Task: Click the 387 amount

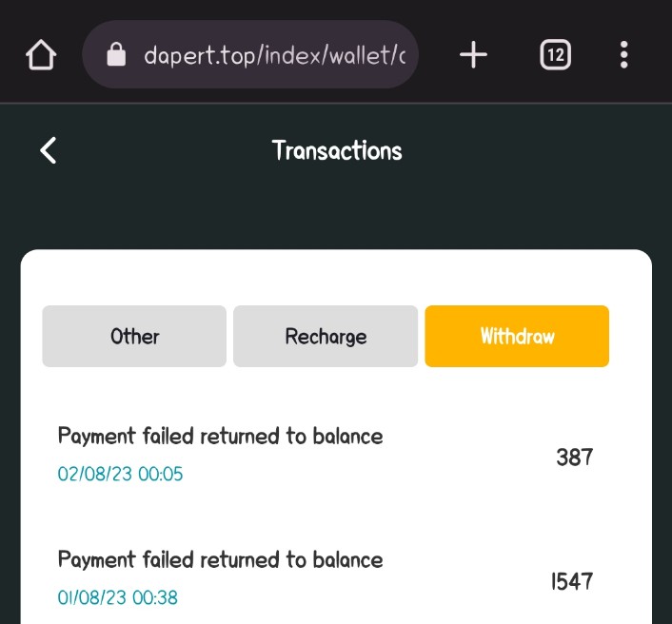Action: [574, 457]
